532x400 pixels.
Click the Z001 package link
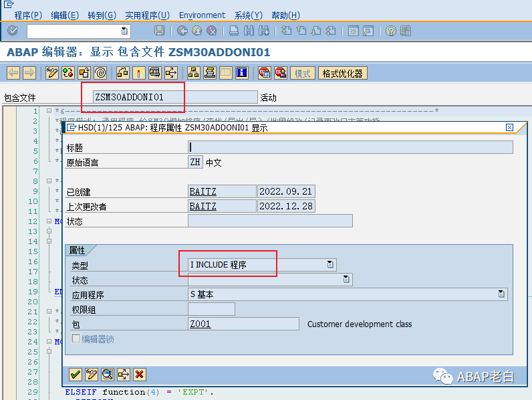tap(201, 324)
